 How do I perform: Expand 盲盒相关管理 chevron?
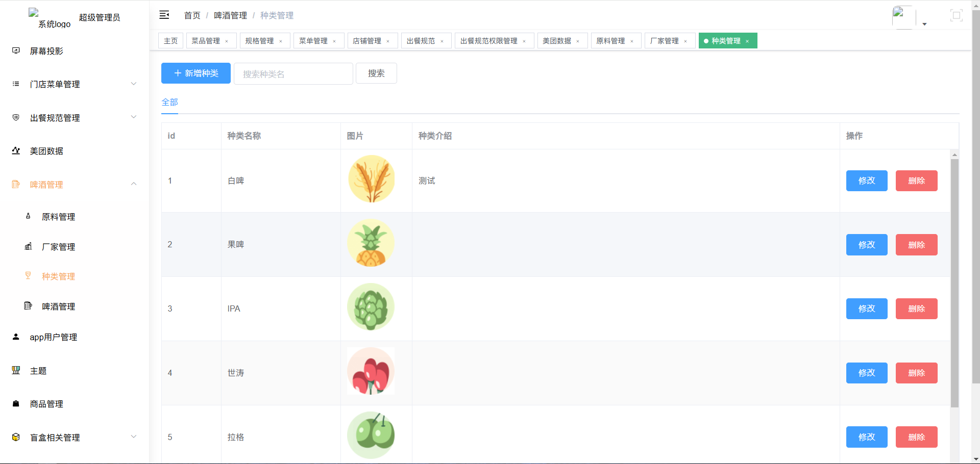pos(134,437)
